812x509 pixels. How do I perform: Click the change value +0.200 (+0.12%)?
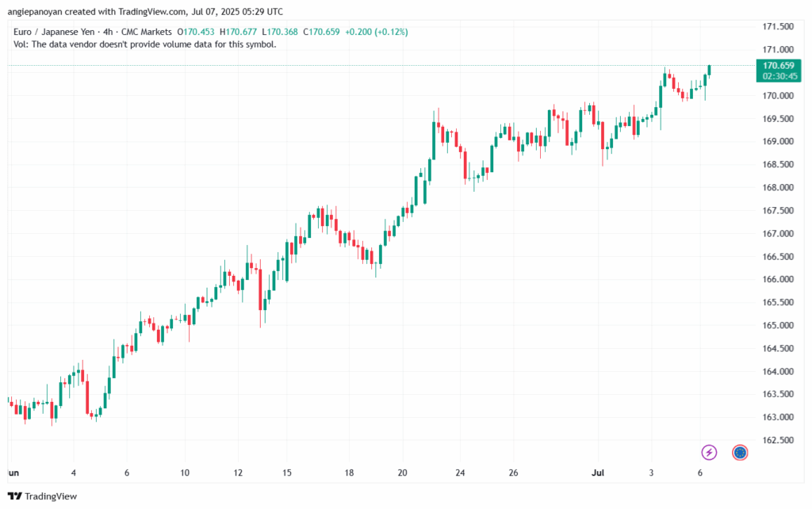tap(377, 32)
